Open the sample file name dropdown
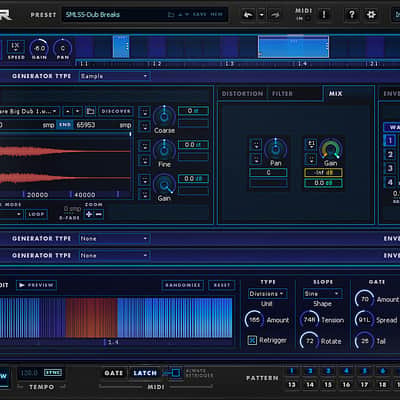400x400 pixels. click(x=30, y=111)
